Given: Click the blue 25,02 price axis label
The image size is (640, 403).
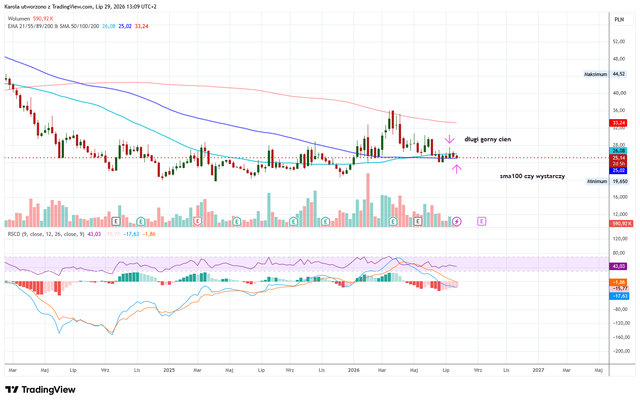Looking at the screenshot, I should click(x=619, y=170).
